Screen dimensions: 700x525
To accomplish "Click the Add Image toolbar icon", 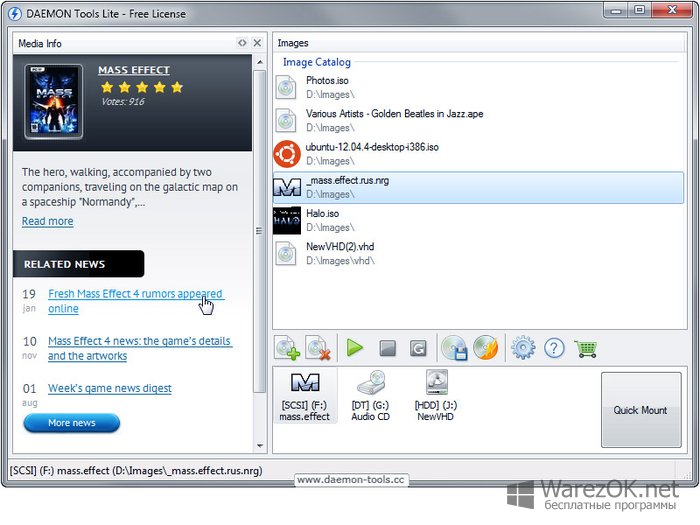I will [x=287, y=347].
